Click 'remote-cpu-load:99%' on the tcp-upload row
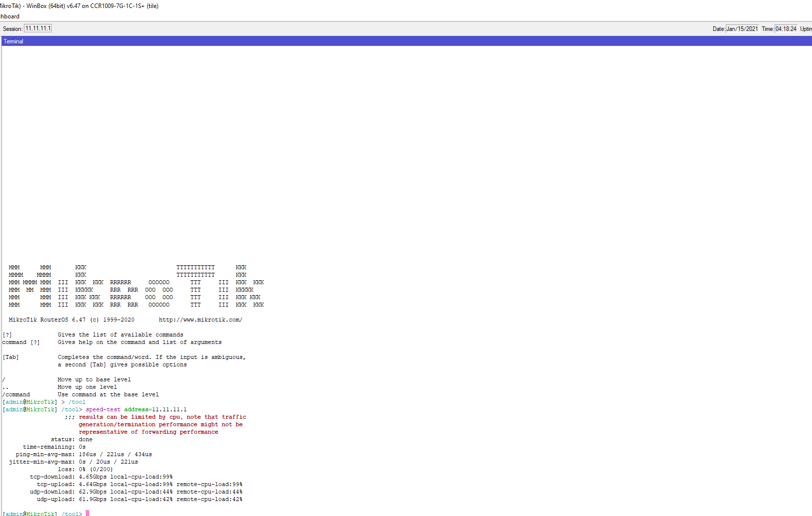Viewport: 812px width, 516px height. click(x=209, y=485)
